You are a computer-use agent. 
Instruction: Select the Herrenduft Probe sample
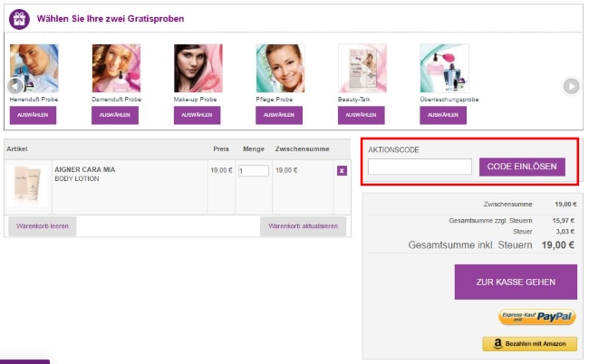(x=33, y=115)
